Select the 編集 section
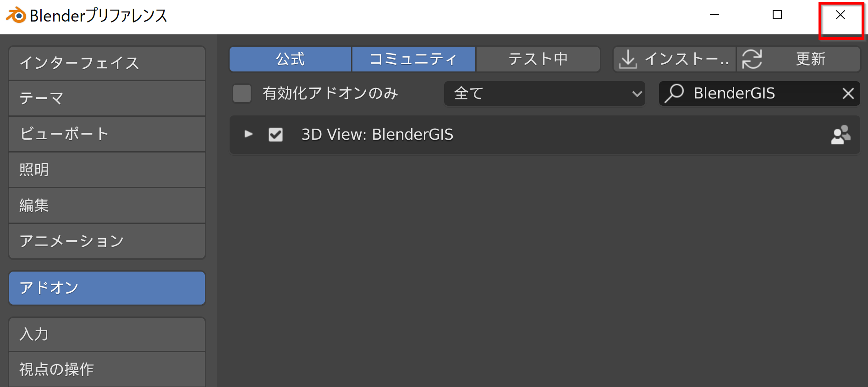Screen dimensions: 868x387 pos(107,206)
